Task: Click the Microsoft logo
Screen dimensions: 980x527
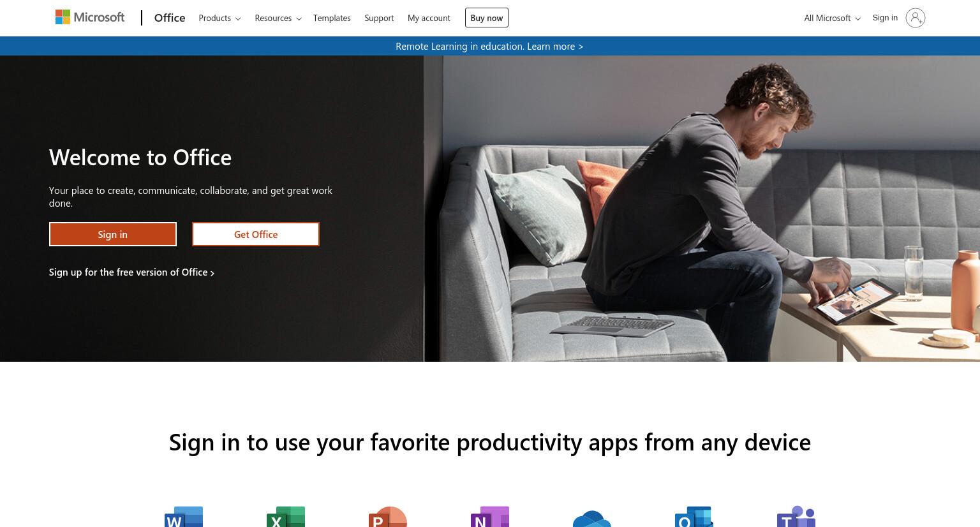Action: 90,17
